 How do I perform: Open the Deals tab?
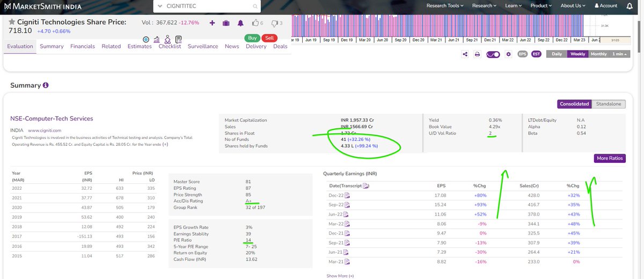point(280,46)
